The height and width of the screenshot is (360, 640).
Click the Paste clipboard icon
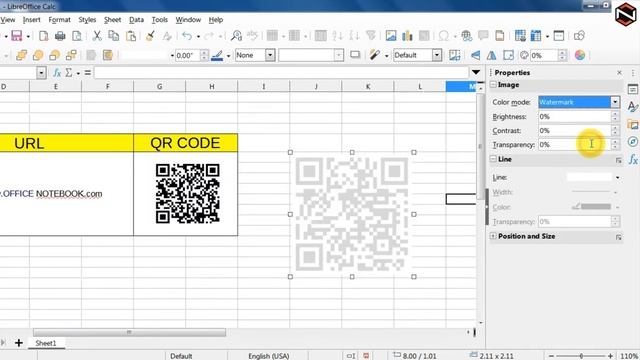click(131, 36)
